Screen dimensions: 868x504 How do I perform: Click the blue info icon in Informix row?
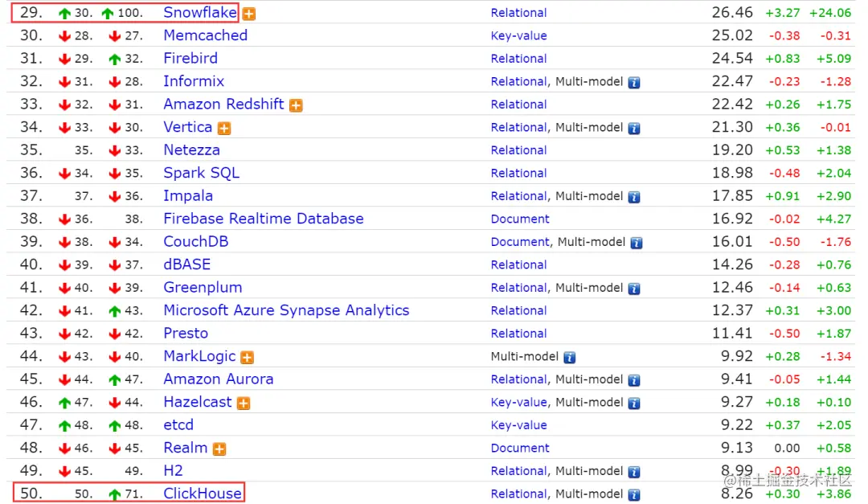click(x=634, y=83)
